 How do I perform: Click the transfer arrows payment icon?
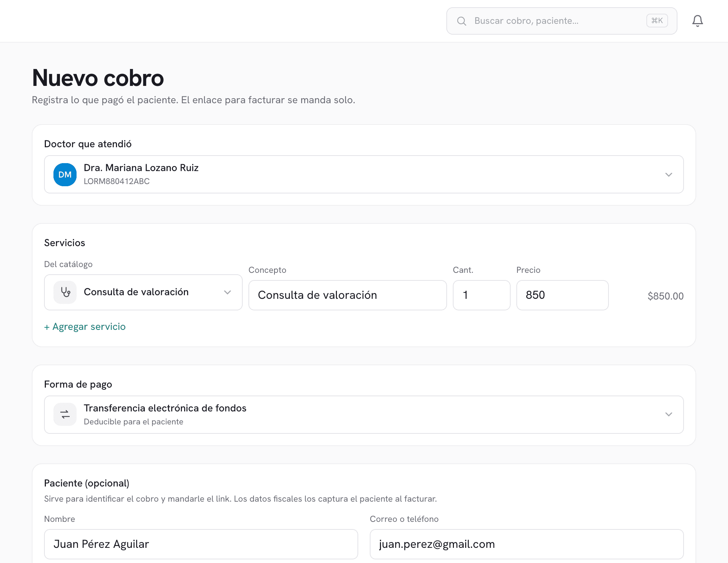[65, 414]
